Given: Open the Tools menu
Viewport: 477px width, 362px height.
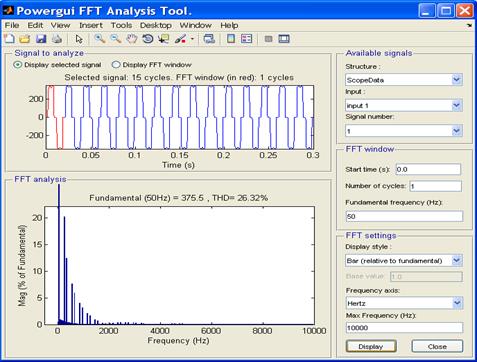Looking at the screenshot, I should [x=121, y=25].
